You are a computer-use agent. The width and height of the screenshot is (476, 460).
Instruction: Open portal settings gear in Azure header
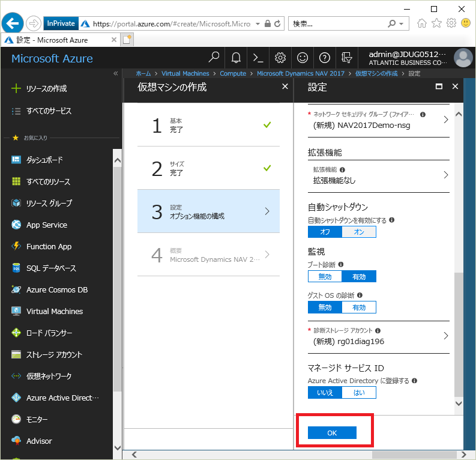[280, 58]
